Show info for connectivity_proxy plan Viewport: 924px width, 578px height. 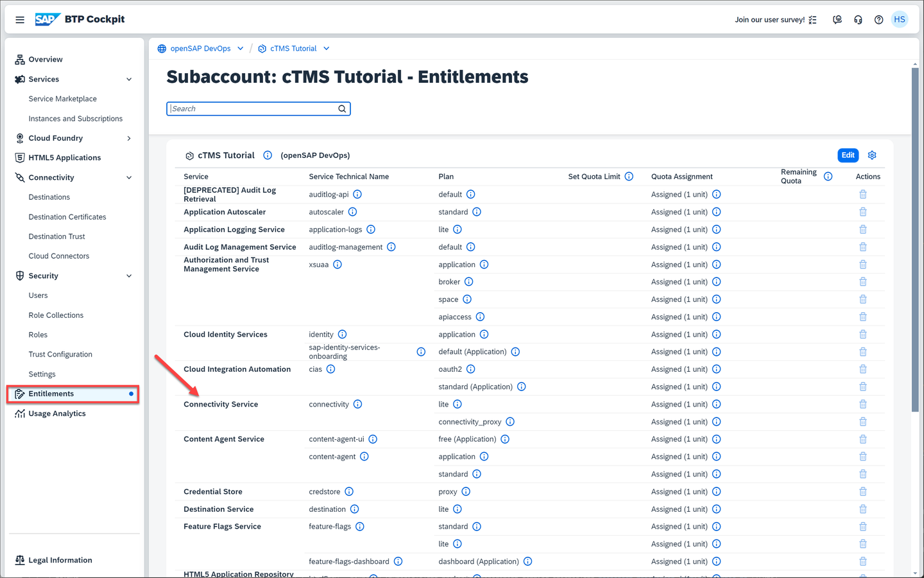click(510, 422)
